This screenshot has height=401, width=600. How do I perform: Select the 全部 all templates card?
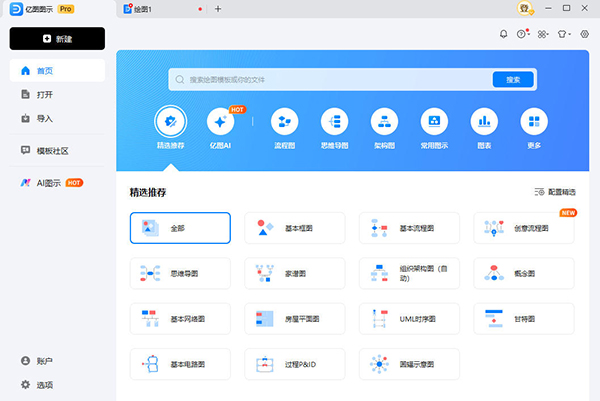[x=180, y=228]
